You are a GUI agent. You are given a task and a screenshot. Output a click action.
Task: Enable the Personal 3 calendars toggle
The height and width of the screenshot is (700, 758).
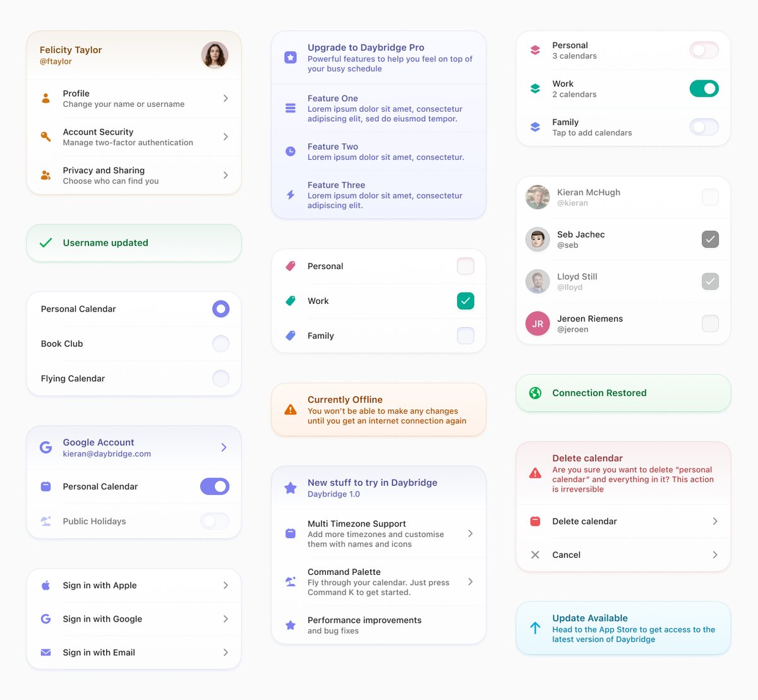(x=704, y=50)
